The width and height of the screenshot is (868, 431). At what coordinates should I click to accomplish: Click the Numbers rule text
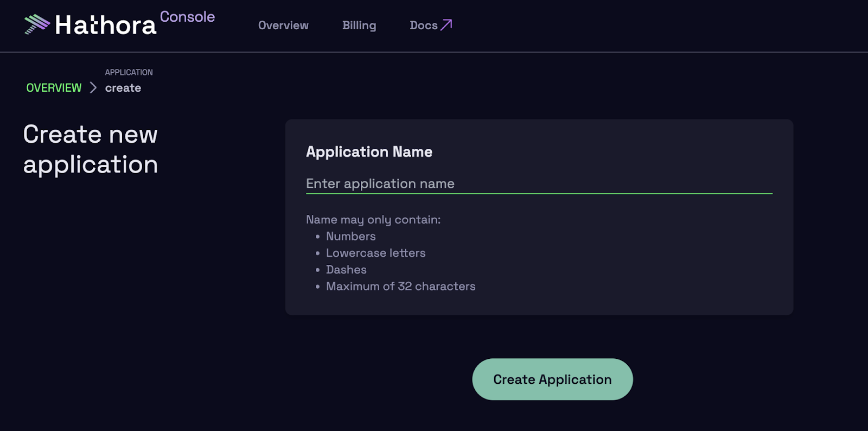(x=350, y=236)
